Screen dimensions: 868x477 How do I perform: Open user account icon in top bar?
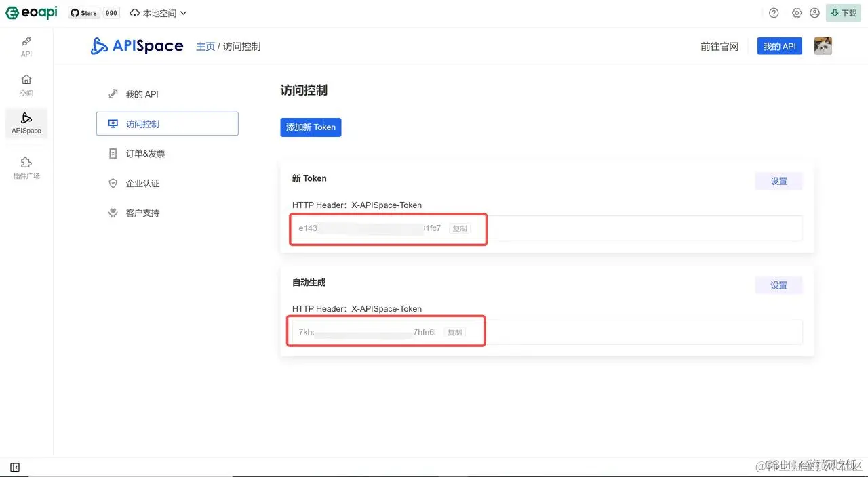tap(815, 13)
